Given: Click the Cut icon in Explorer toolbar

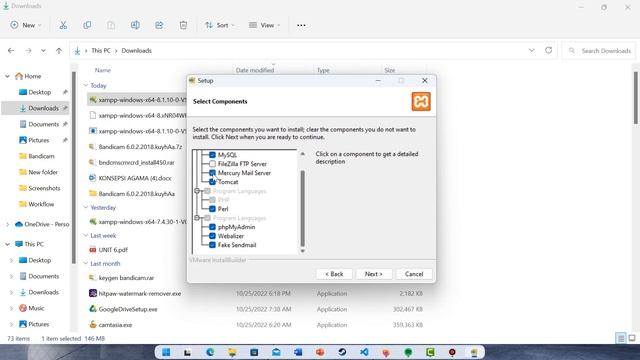Looking at the screenshot, I should (x=63, y=25).
